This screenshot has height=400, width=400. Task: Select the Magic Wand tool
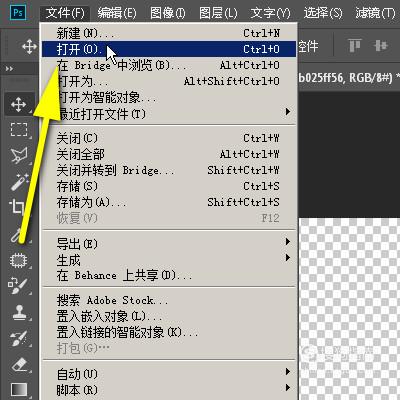point(19,182)
